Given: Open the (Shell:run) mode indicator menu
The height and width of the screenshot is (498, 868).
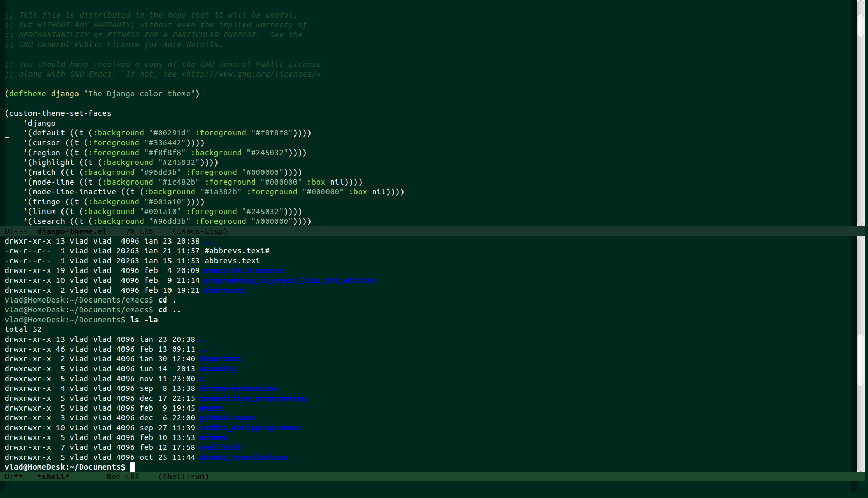Looking at the screenshot, I should pyautogui.click(x=183, y=477).
